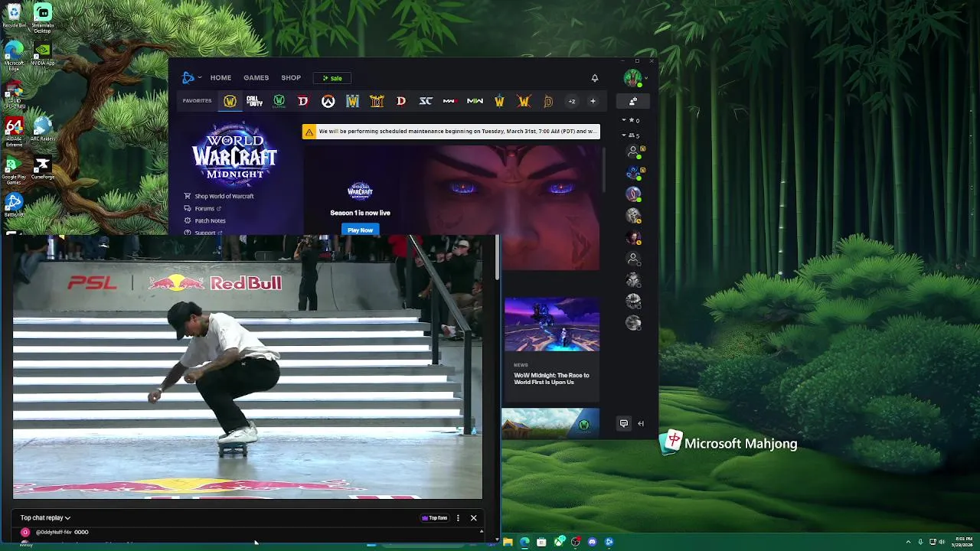Open Recycle Bin desktop icon

click(x=14, y=16)
